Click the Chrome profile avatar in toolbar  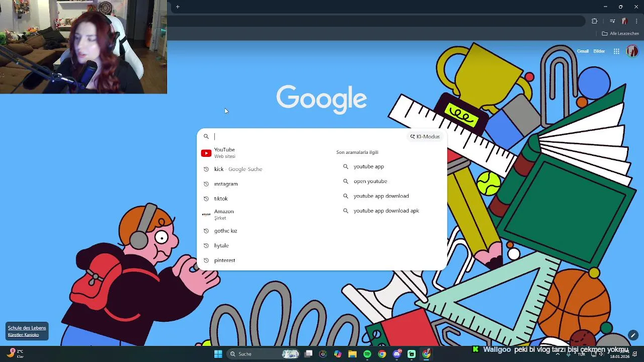624,21
